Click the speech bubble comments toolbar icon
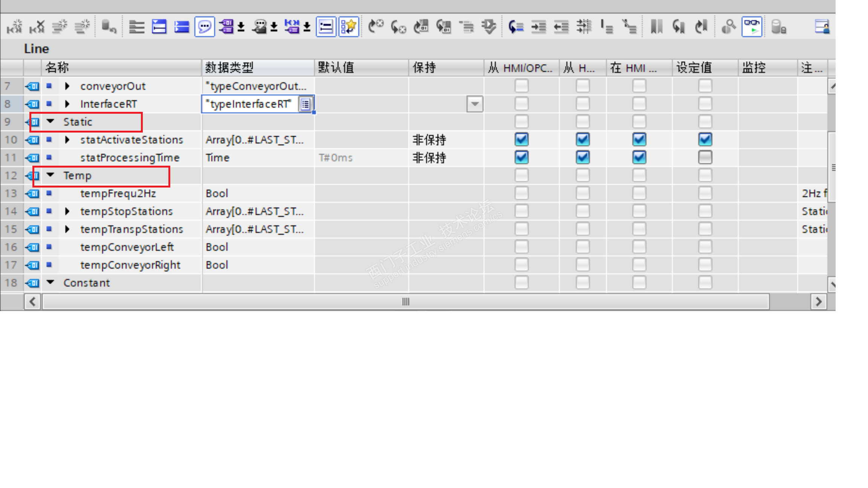The width and height of the screenshot is (868, 488). (205, 27)
